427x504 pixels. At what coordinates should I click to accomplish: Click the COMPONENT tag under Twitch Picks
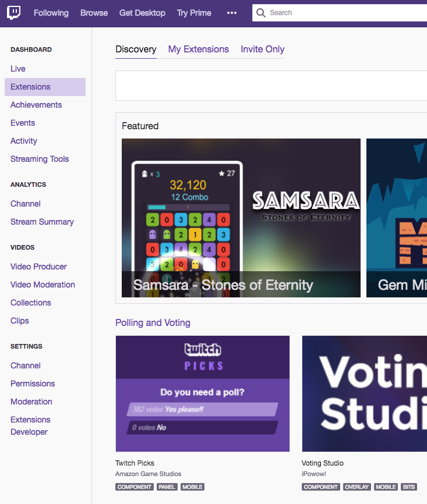(135, 487)
